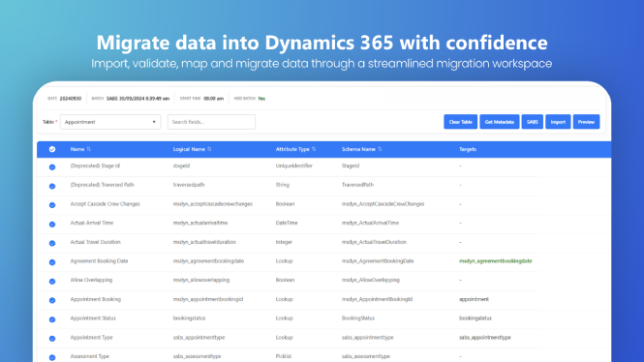Click the msdyn_agreementbookingdate target link
644x362 pixels.
point(495,261)
